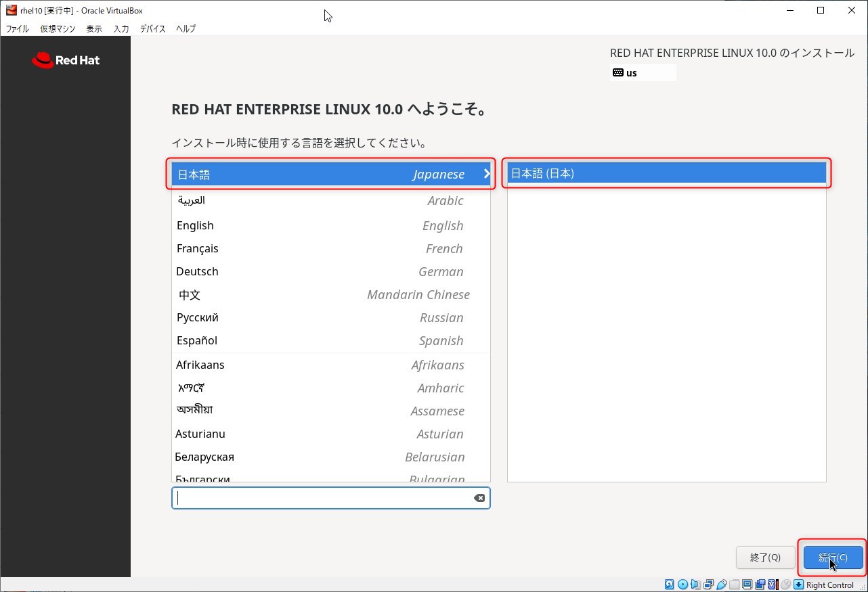Click the mouse integration status icon
Viewport: 868px width, 592px height.
785,585
